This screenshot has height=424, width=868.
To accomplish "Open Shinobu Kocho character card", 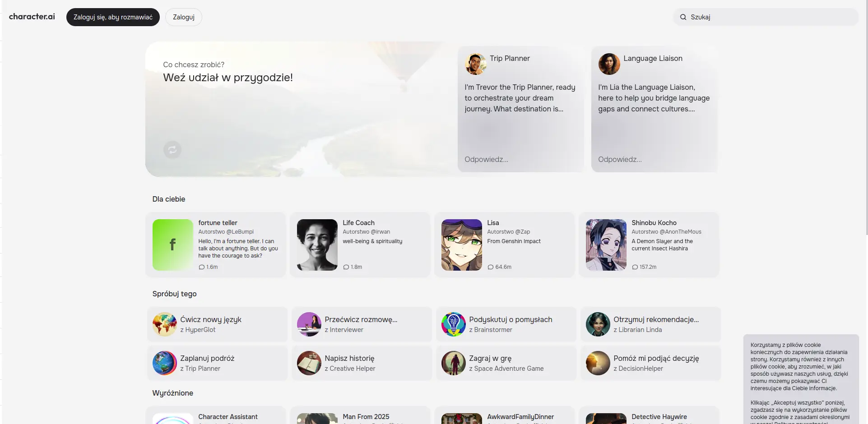I will [x=649, y=244].
